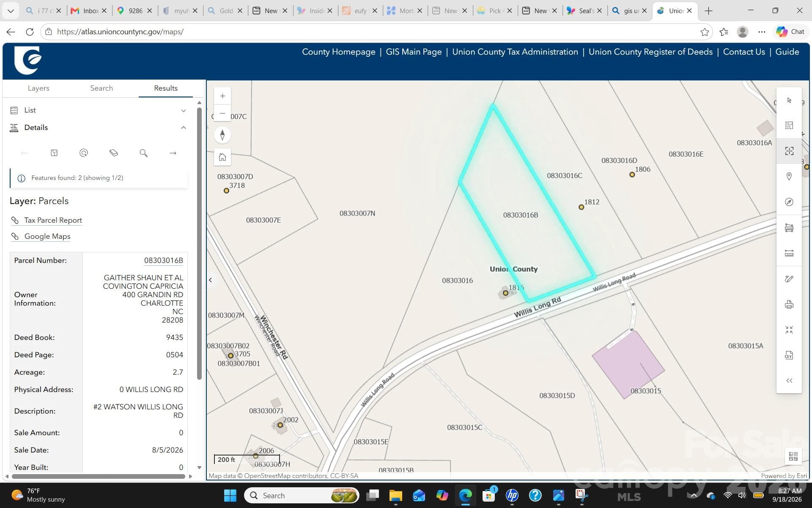Collapse the left side panel arrow
Screen dimensions: 812x508
(x=211, y=280)
